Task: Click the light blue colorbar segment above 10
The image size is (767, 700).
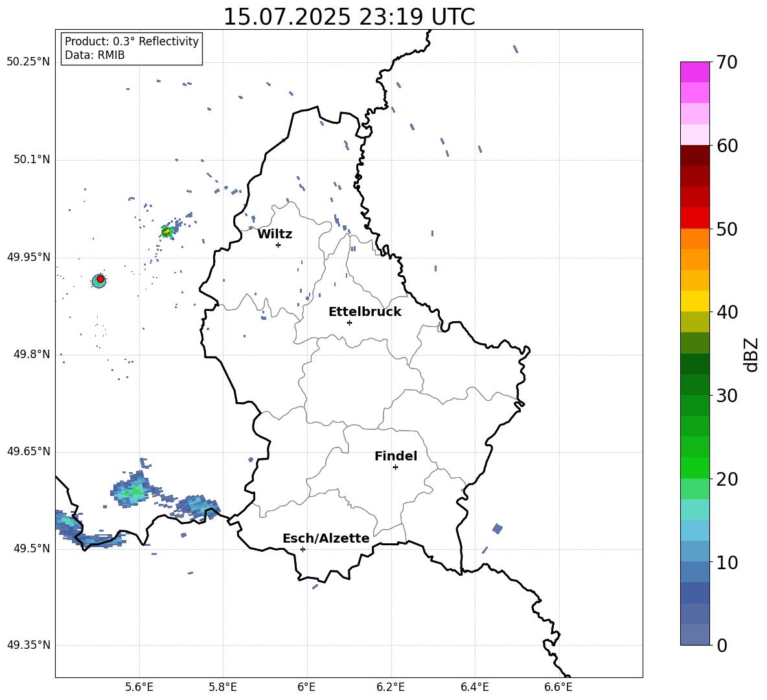Action: 694,530
